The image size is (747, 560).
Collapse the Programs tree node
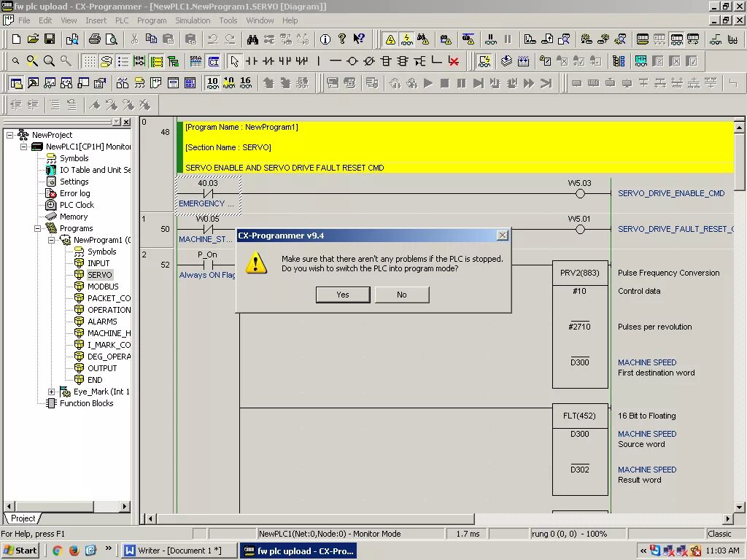37,228
